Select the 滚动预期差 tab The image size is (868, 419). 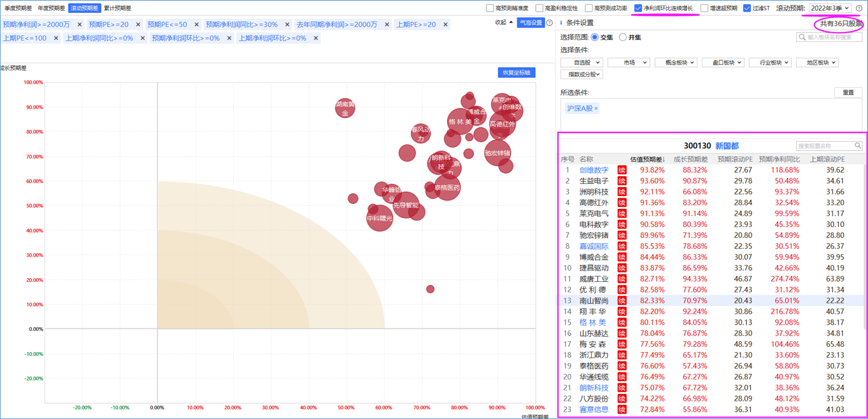[84, 8]
